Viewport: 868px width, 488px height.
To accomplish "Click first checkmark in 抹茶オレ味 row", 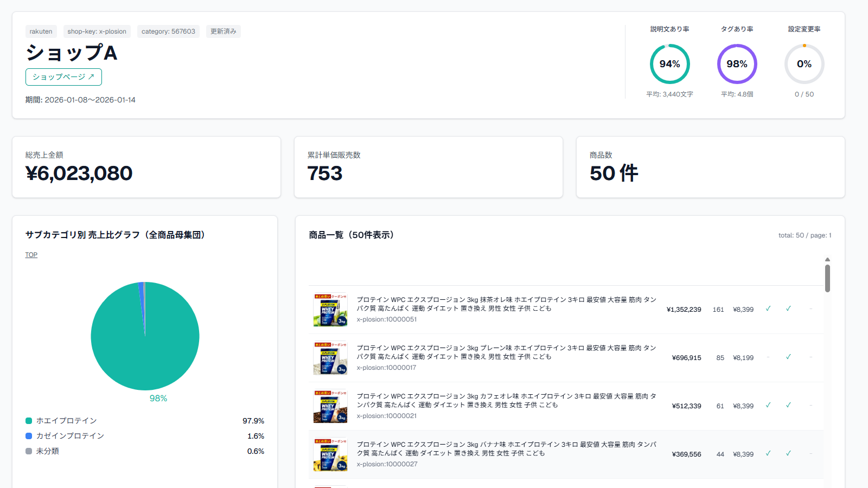I will point(768,309).
